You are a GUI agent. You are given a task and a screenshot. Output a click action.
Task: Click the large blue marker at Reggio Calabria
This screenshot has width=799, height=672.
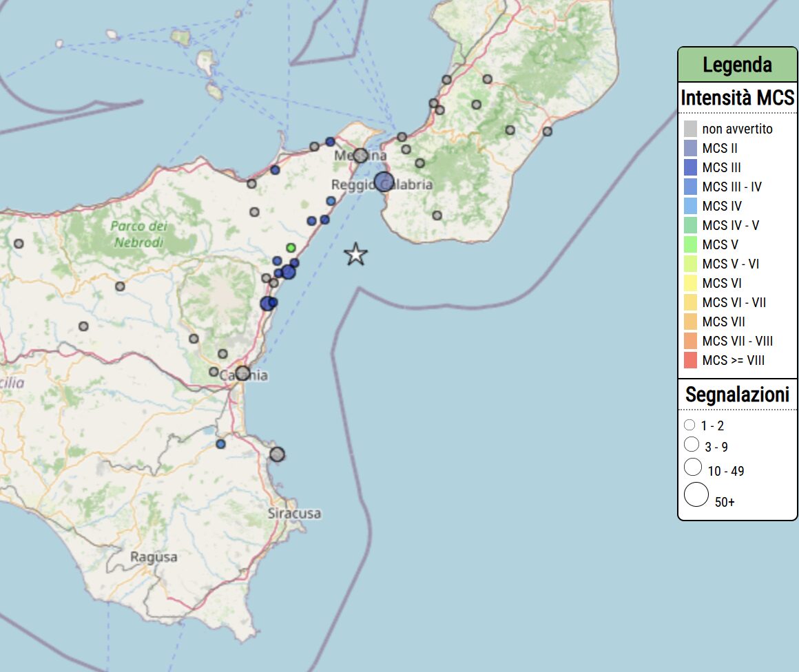tap(384, 181)
